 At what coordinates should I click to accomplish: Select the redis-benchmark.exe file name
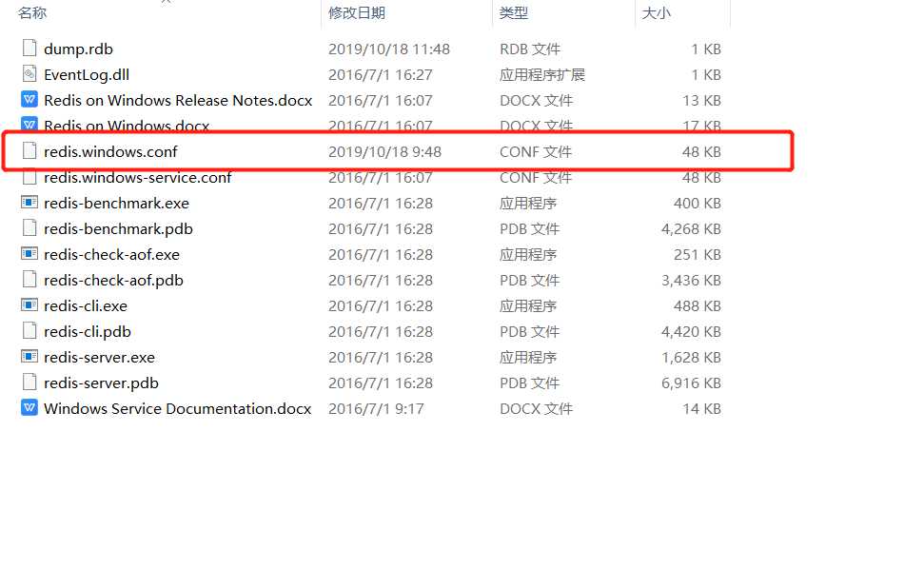pyautogui.click(x=117, y=204)
